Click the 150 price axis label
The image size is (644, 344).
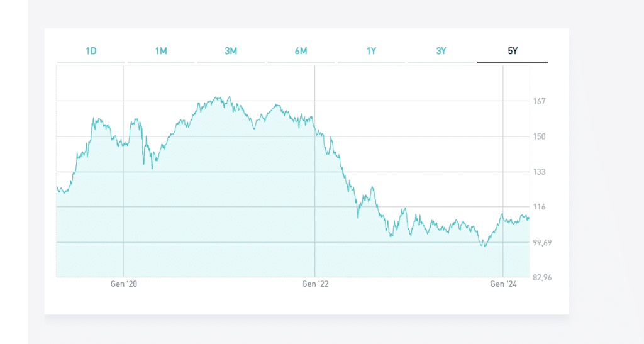tap(539, 136)
